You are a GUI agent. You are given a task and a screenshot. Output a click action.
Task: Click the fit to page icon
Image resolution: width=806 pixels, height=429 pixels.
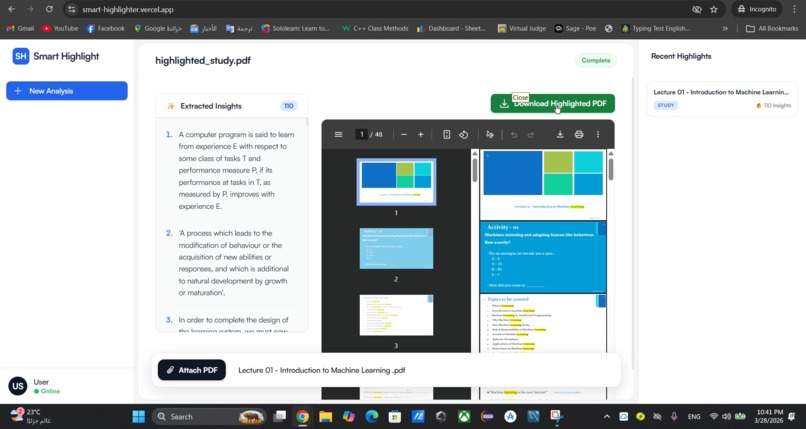[447, 135]
